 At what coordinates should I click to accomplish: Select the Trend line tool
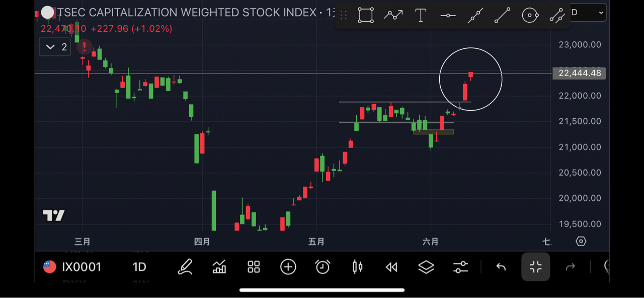pyautogui.click(x=503, y=16)
